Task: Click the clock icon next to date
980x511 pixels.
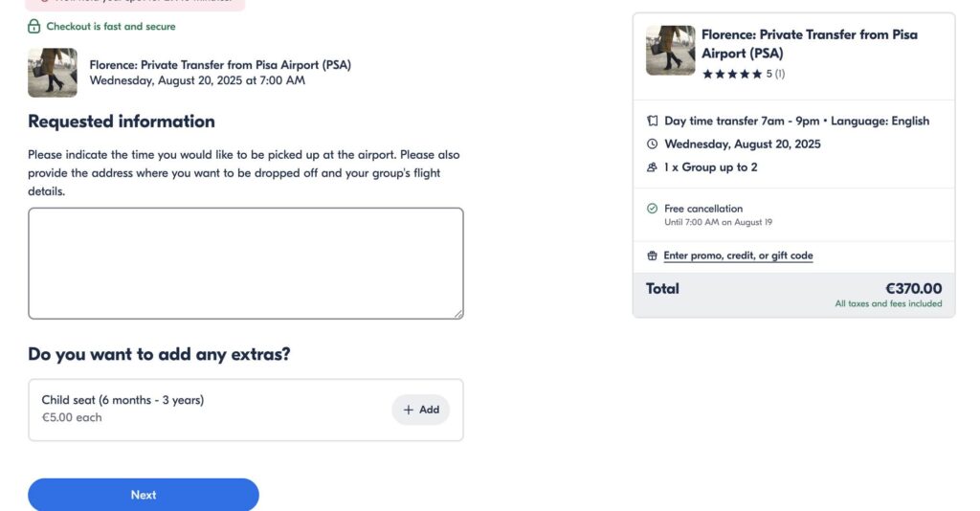Action: (652, 144)
